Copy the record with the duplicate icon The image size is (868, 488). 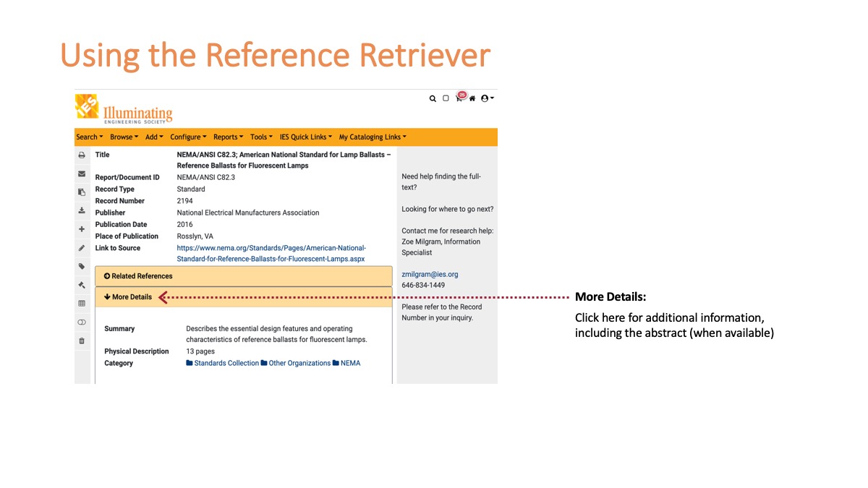(82, 192)
